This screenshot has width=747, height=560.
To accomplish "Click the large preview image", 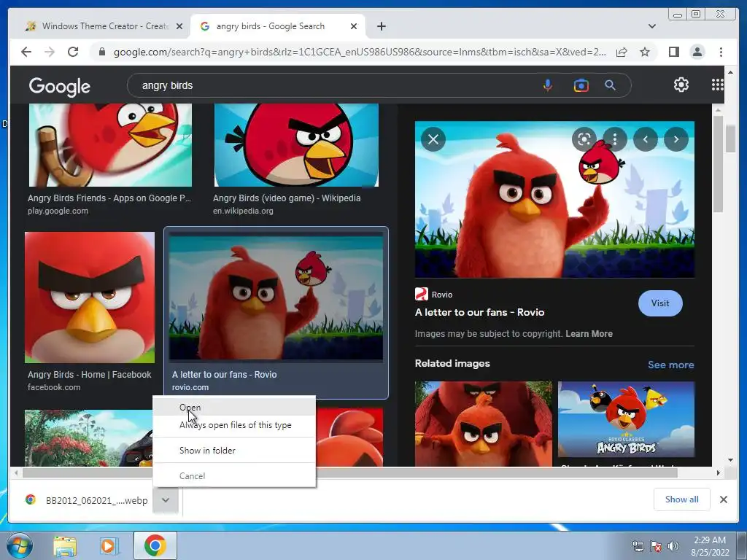I will pos(554,200).
